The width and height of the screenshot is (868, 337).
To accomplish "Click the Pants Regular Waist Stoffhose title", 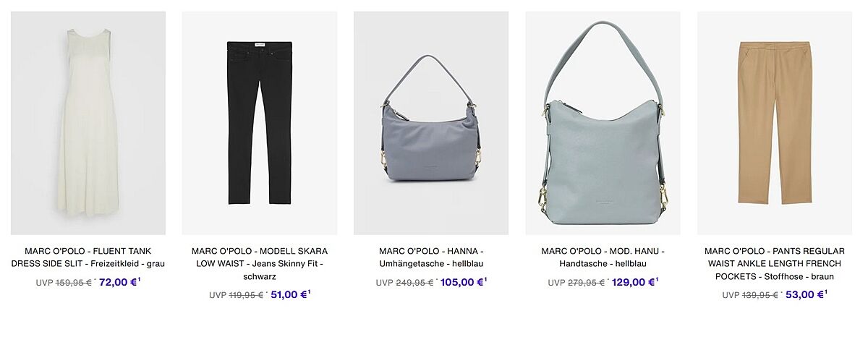I will pos(775,264).
